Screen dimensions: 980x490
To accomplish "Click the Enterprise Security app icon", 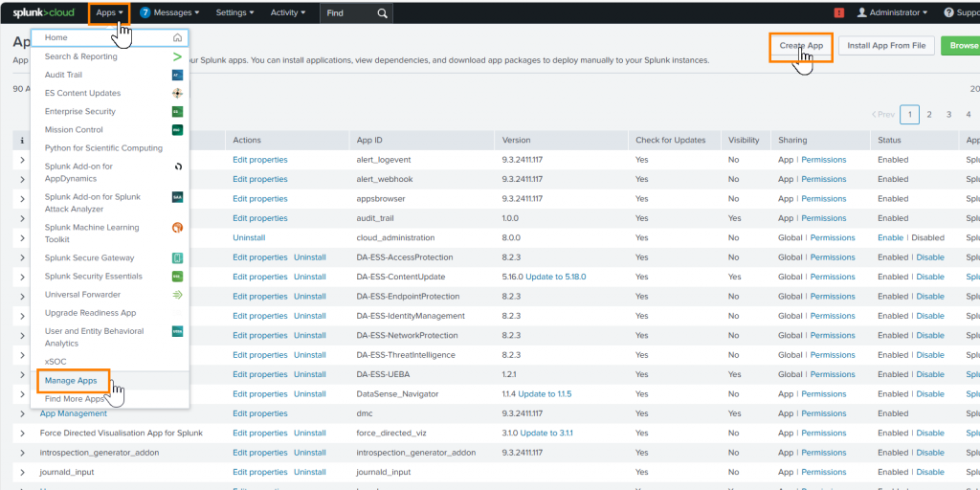I will point(177,112).
